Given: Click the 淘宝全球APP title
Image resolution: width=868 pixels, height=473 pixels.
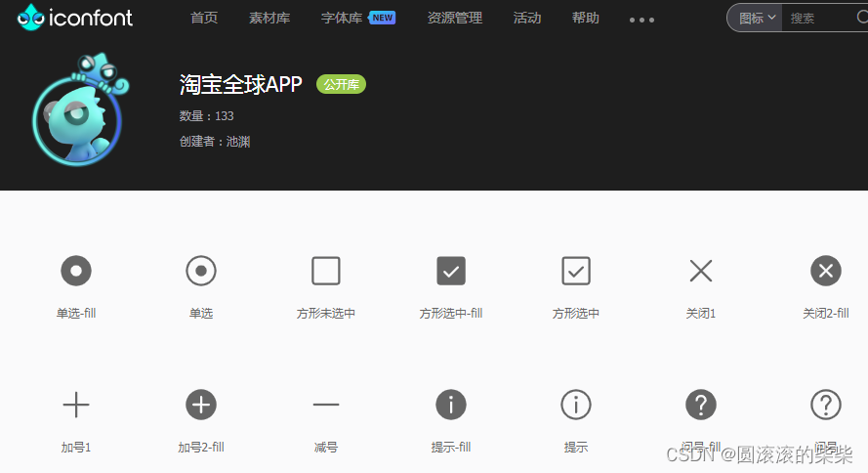Looking at the screenshot, I should pos(241,84).
